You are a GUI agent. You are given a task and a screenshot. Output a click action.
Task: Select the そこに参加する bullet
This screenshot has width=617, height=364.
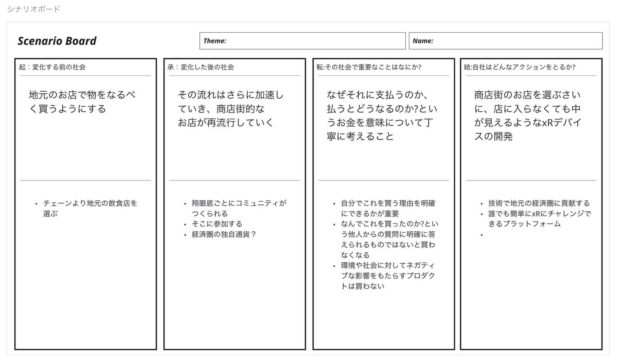pos(217,224)
